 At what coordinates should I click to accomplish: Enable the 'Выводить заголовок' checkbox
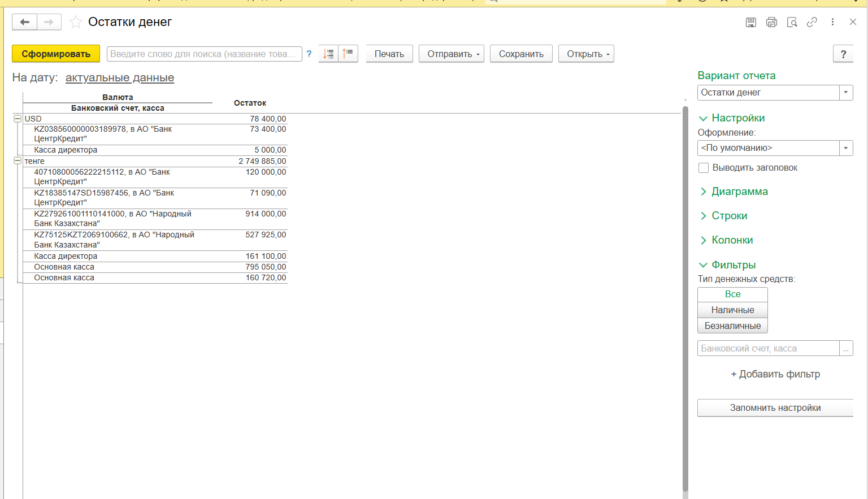coord(704,168)
